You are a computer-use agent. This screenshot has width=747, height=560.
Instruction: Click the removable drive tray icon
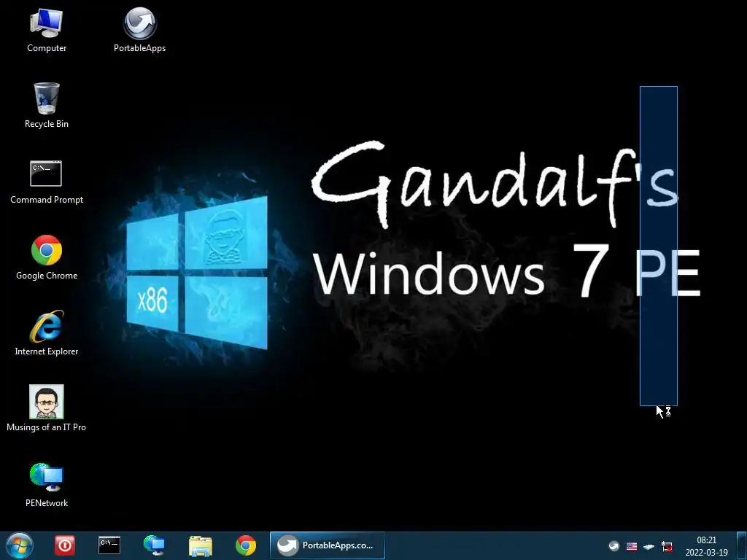tap(649, 546)
